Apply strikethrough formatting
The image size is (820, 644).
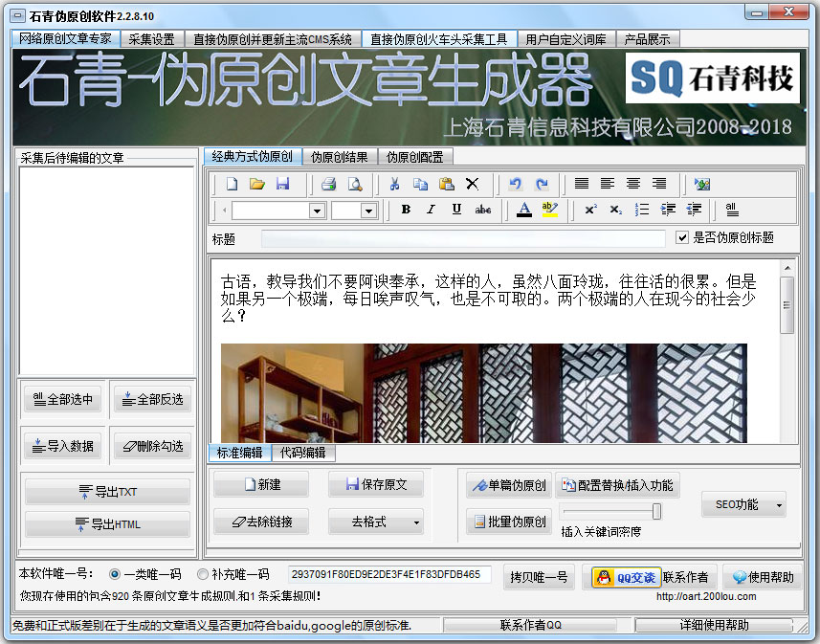(482, 210)
